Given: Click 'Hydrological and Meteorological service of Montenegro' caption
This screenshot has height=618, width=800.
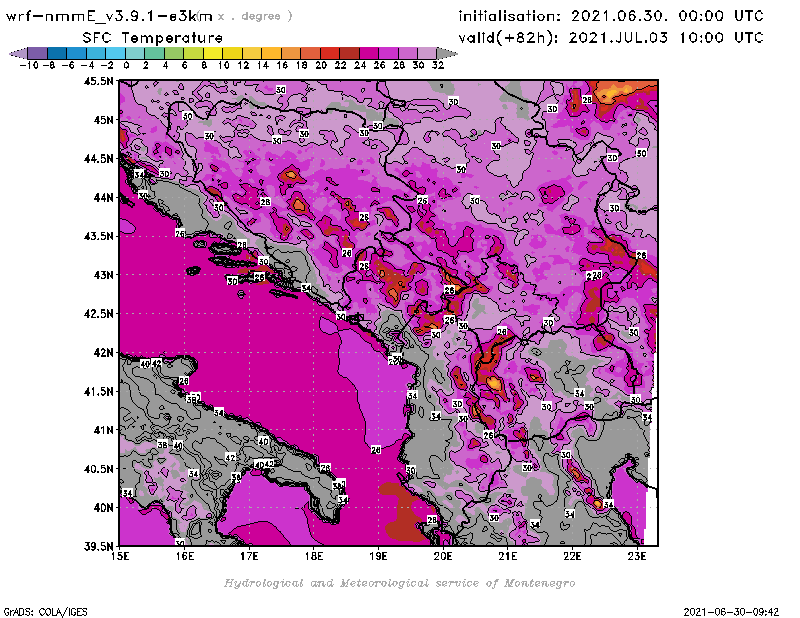Looking at the screenshot, I should [399, 583].
